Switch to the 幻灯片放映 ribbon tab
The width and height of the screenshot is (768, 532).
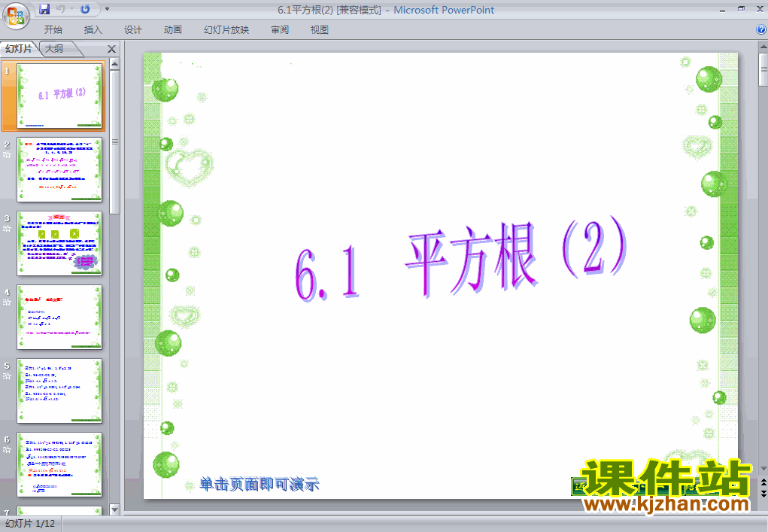coord(226,30)
